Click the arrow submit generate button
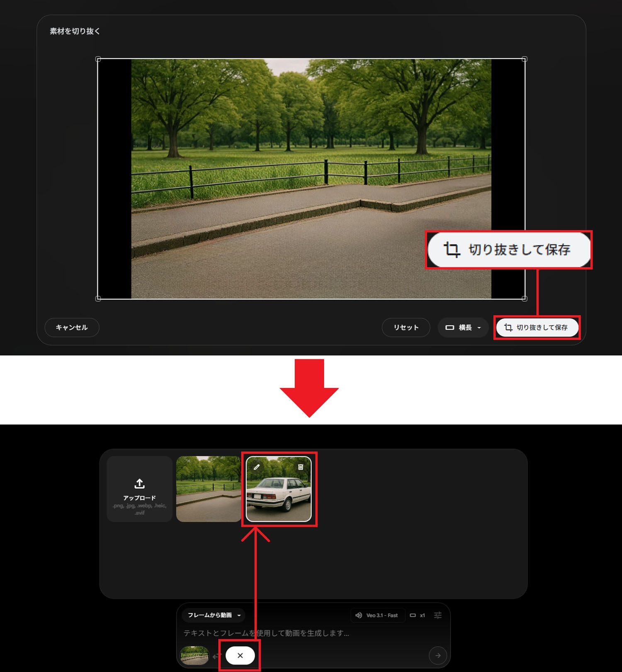Image resolution: width=622 pixels, height=672 pixels. (438, 655)
